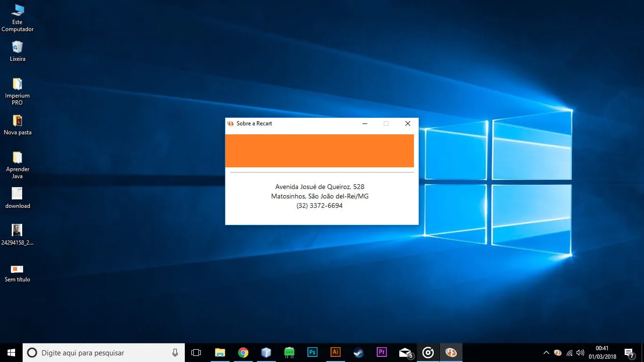Open Premiere Pro from the taskbar

coord(381,352)
